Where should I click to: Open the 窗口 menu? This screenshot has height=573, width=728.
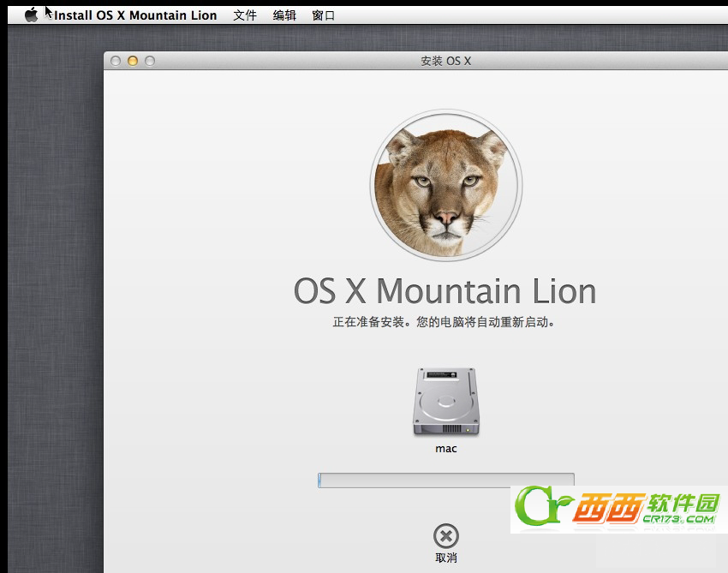point(323,15)
